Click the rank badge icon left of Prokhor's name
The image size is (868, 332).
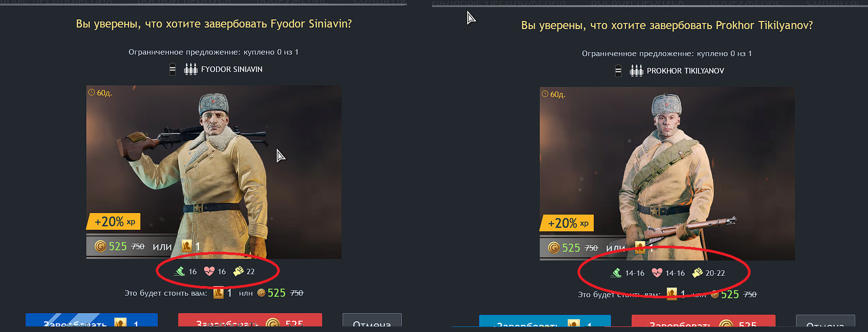[x=618, y=70]
